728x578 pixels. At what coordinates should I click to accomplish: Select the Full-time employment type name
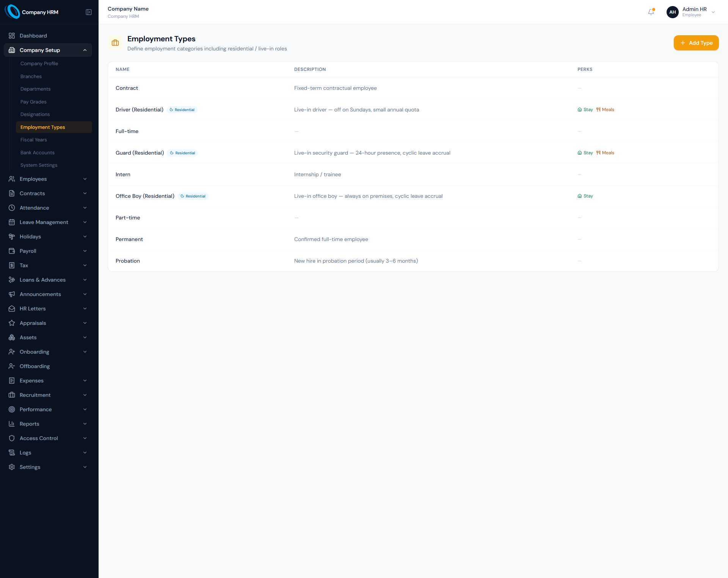127,131
